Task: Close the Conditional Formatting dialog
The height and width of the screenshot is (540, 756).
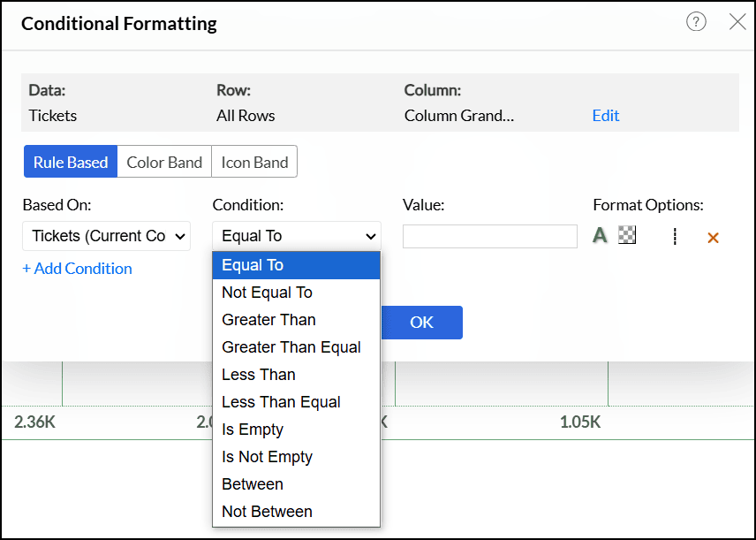Action: click(737, 22)
